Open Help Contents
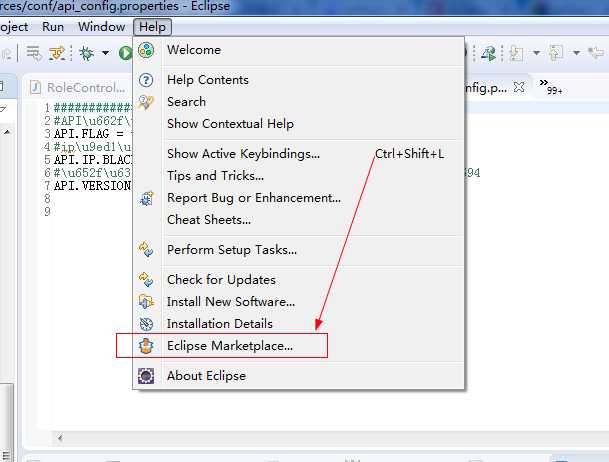Viewport: 609px width, 462px height. pyautogui.click(x=298, y=80)
